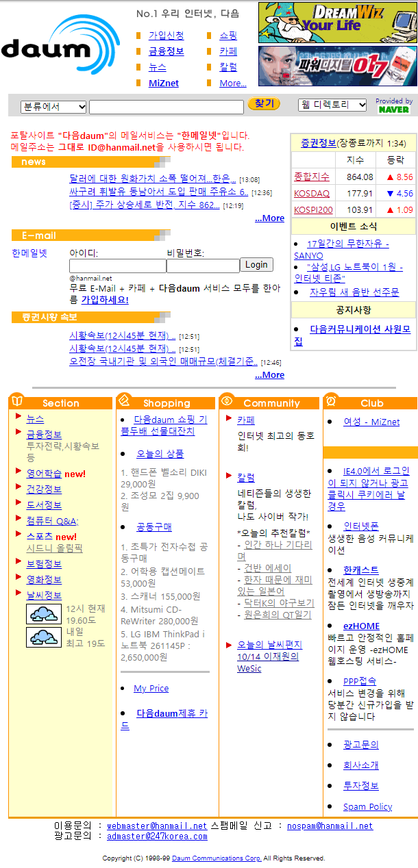Open the [증시] 주가 상승세로 반전 headline
This screenshot has height=868, width=418.
coord(145,205)
